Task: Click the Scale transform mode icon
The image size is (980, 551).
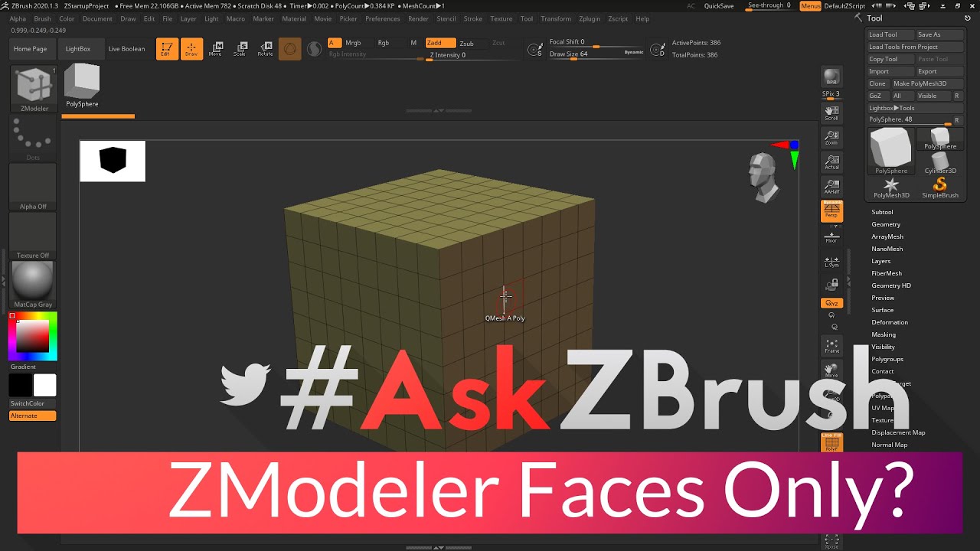Action: (240, 49)
